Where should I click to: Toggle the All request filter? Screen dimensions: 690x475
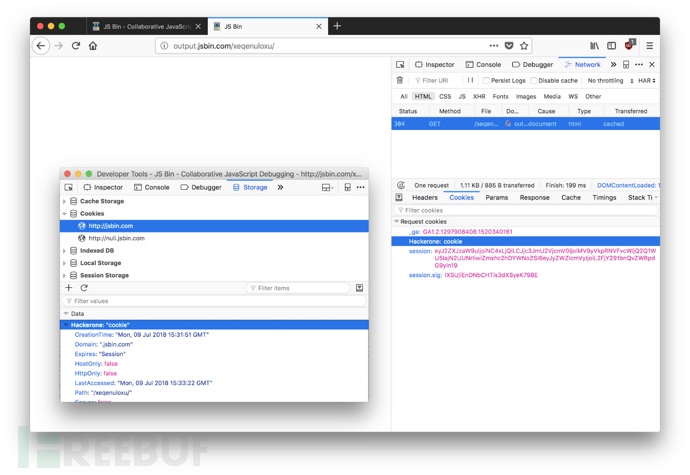[404, 96]
